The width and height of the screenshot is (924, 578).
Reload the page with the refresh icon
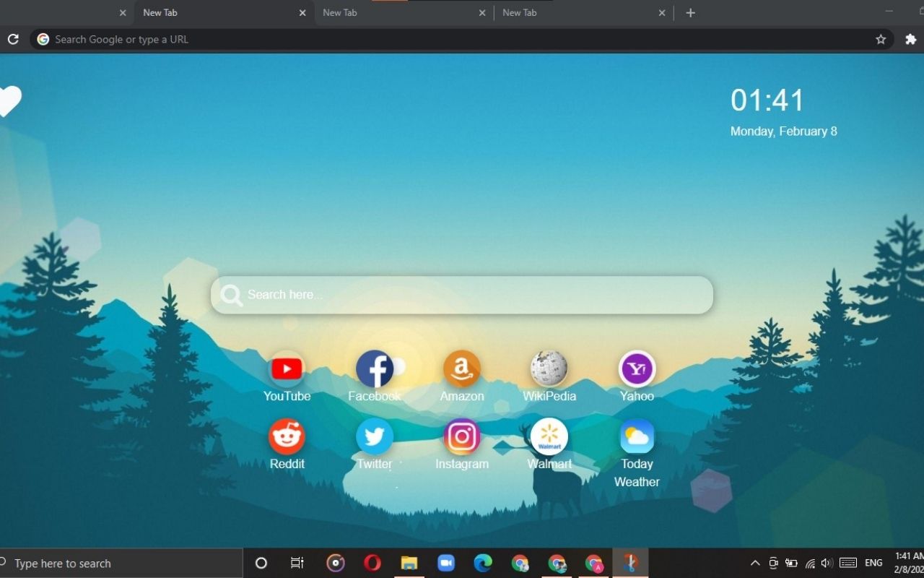tap(13, 39)
